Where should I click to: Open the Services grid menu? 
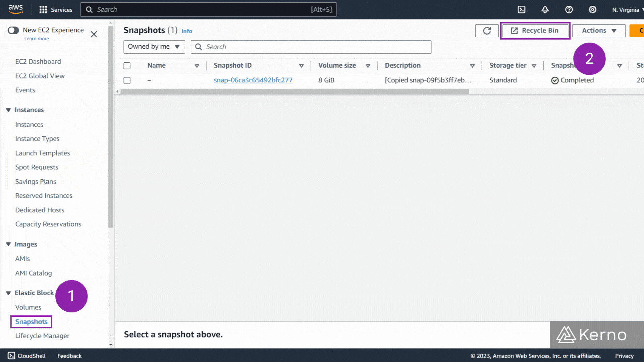56,10
